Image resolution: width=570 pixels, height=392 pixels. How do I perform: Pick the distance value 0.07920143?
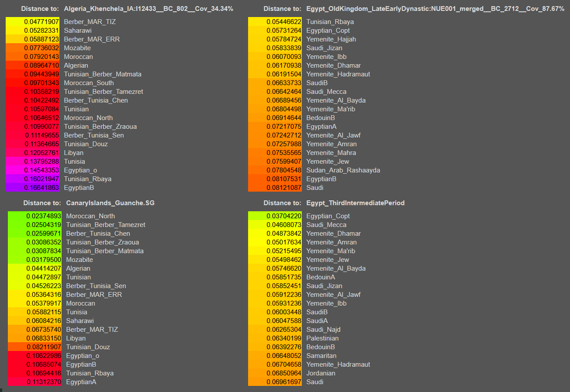(33, 57)
